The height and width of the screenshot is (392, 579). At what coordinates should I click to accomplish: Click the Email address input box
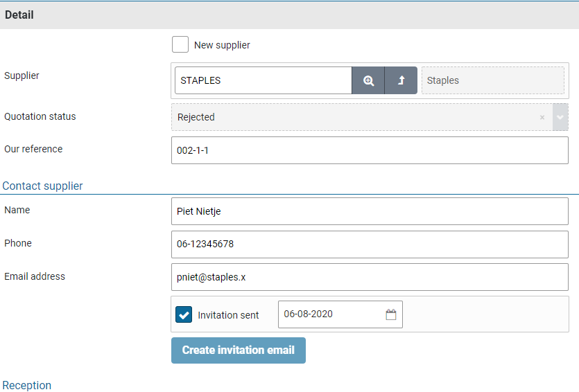[x=370, y=277]
